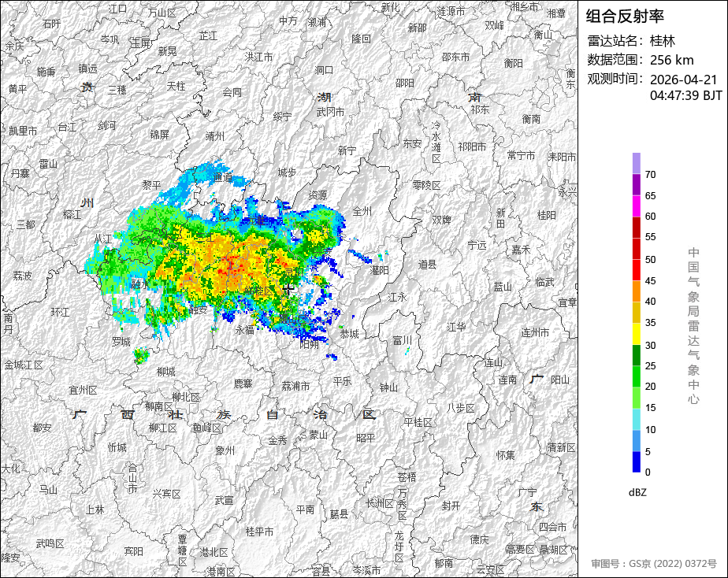This screenshot has width=728, height=578.
Task: Click the radar station cross marker at Guilin
Action: 288,290
